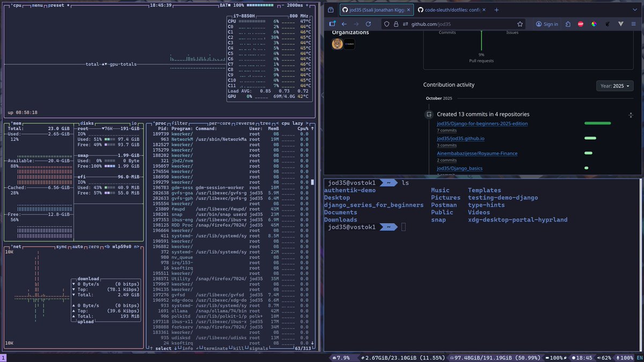The image size is (644, 362).
Task: Click signals option in btop proc footer
Action: tap(259, 349)
